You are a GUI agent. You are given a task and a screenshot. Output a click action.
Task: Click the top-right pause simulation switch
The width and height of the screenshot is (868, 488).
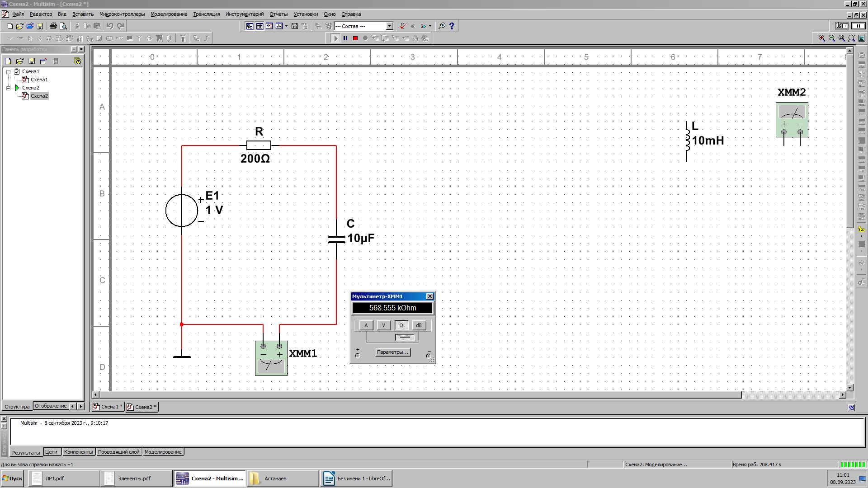pos(859,26)
